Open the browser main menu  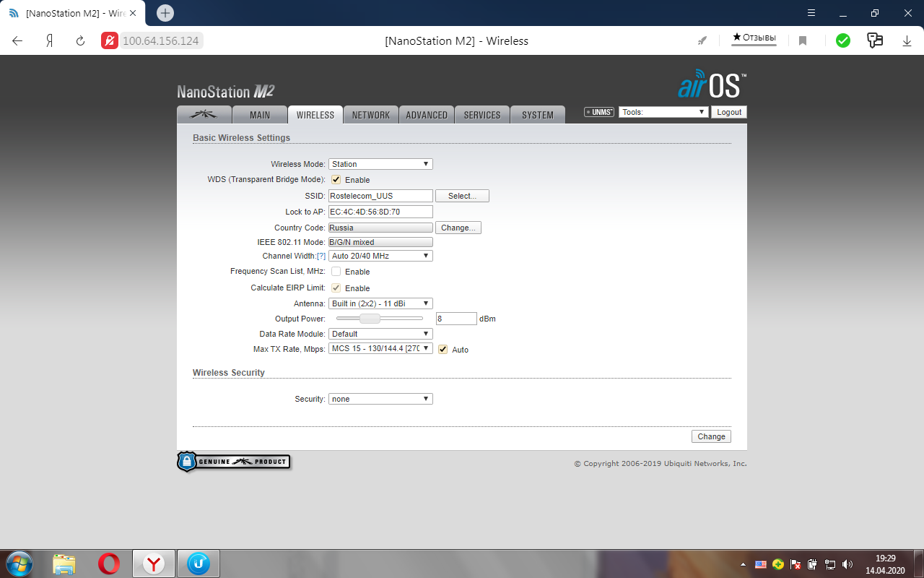(x=812, y=13)
